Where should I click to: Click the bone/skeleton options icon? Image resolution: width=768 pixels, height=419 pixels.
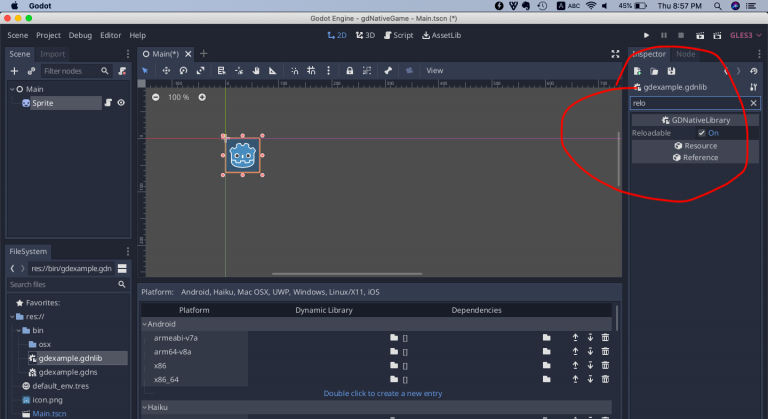(388, 71)
